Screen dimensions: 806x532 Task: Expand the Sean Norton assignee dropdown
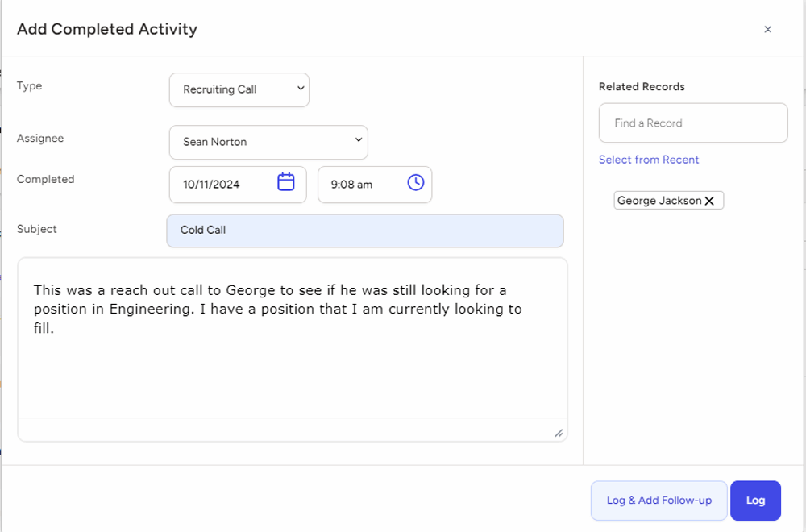tap(268, 142)
